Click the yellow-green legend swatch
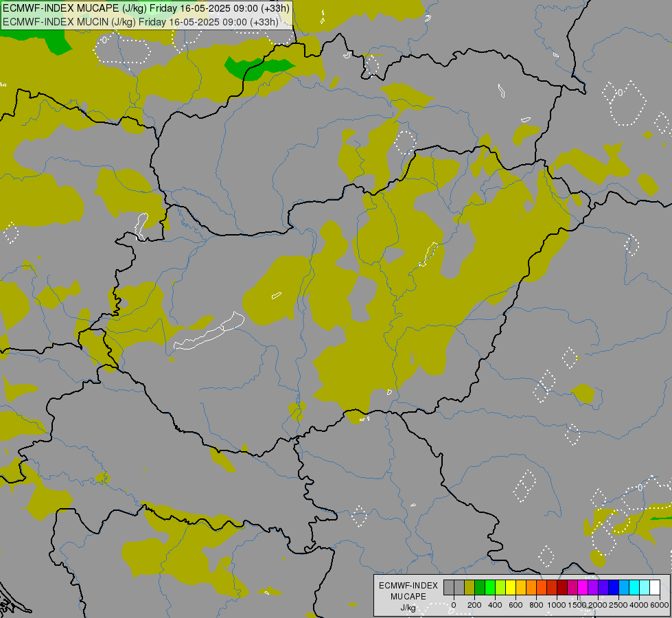The height and width of the screenshot is (618, 672). (500, 587)
